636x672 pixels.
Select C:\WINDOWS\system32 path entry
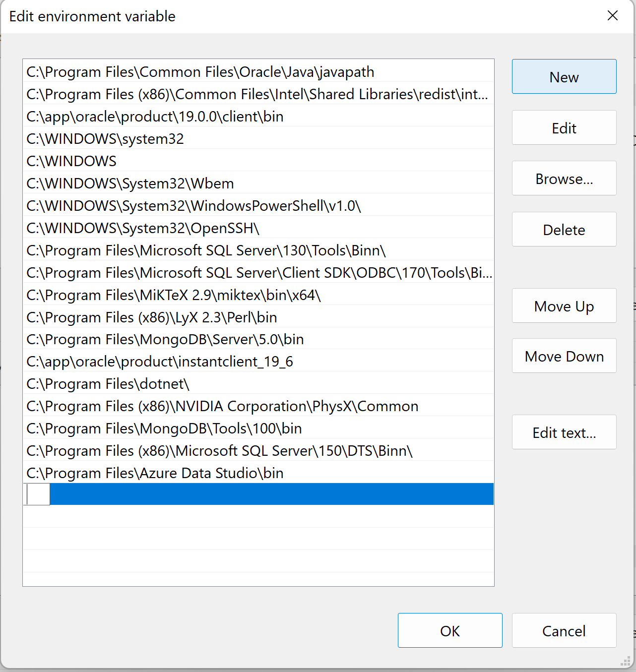click(x=258, y=139)
